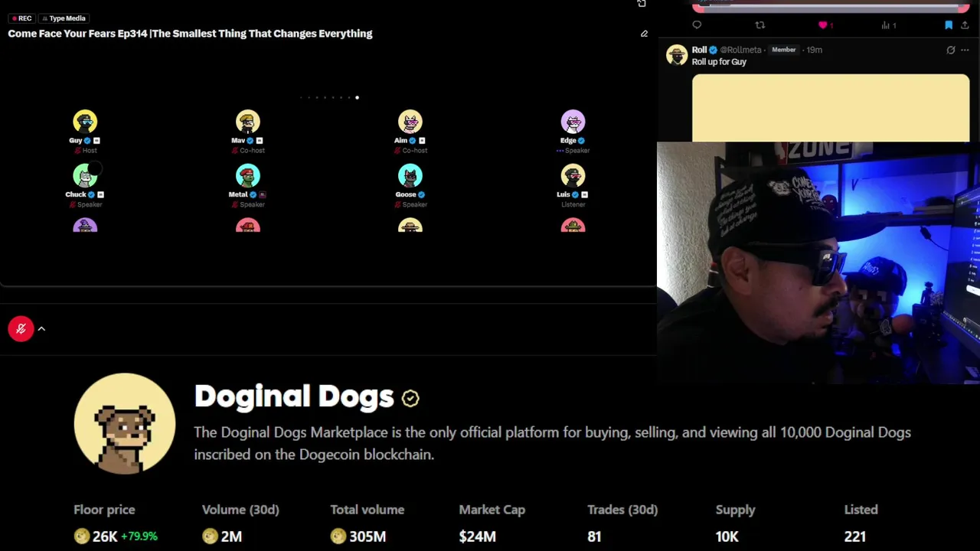Unmute using the red microphone button
Screen dimensions: 980x551
pyautogui.click(x=21, y=329)
